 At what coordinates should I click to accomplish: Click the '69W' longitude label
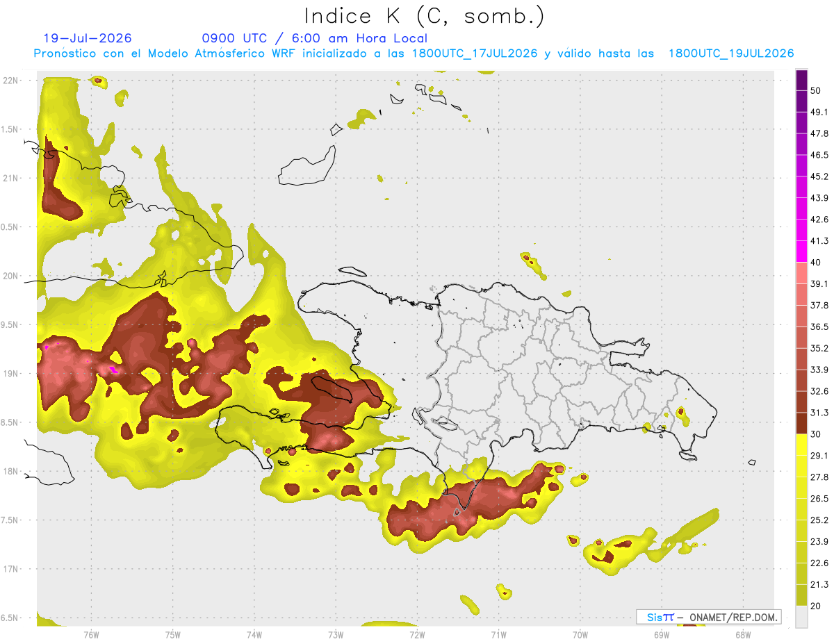point(662,634)
